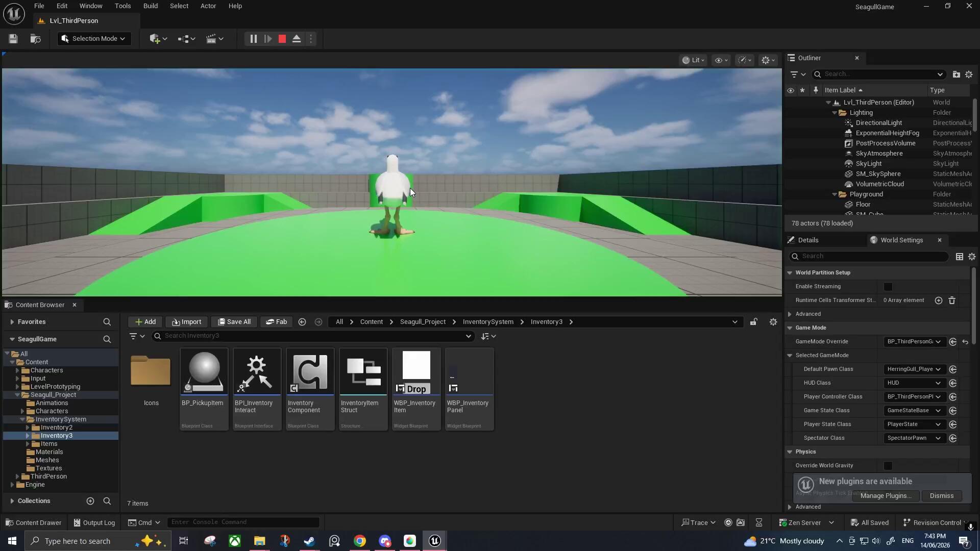Collapse the Game Mode section
Image resolution: width=980 pixels, height=551 pixels.
(790, 328)
